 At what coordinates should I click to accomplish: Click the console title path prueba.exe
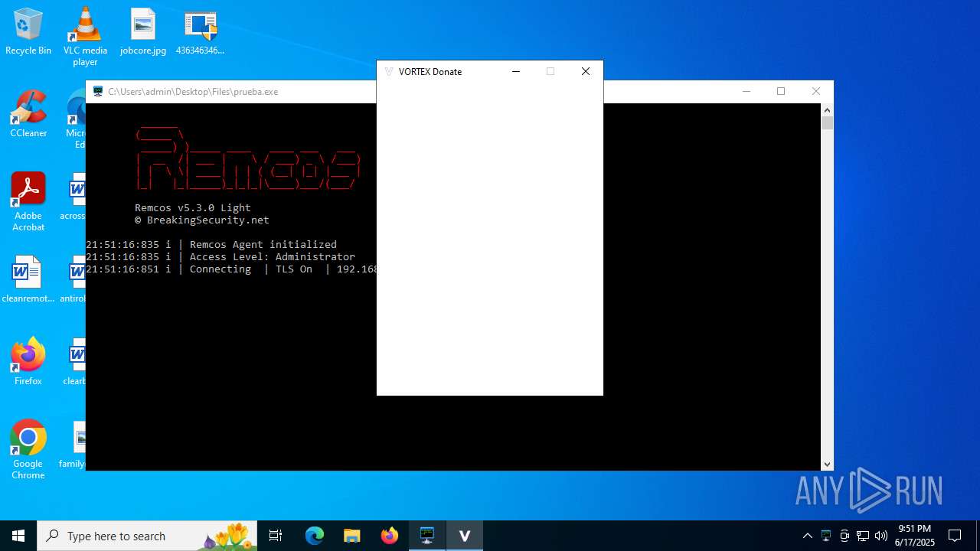[193, 92]
